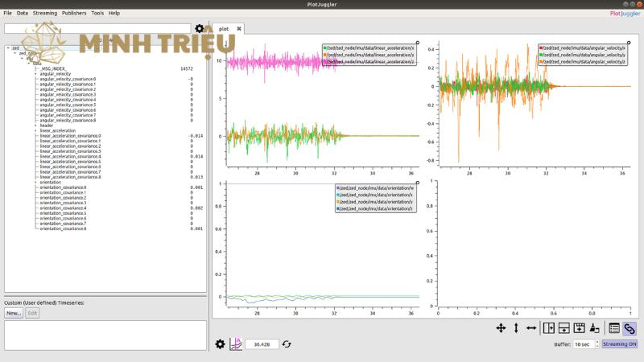Click legend corner circle of acceleration plot
The height and width of the screenshot is (362, 644).
pos(418,43)
